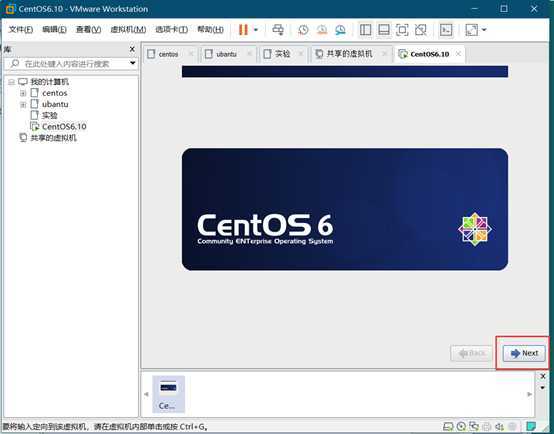Viewport: 554px width, 434px height.
Task: Switch to the ubantu tab
Action: point(226,54)
